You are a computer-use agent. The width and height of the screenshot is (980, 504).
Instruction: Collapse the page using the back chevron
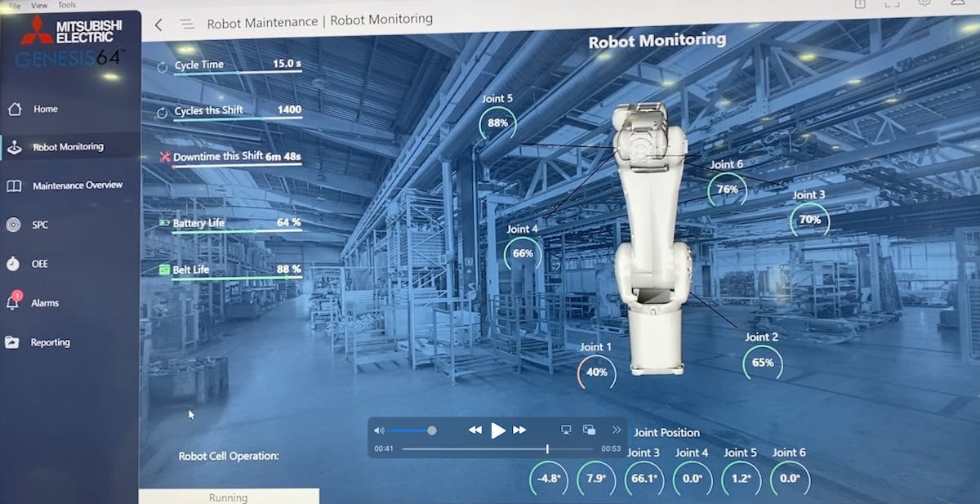(158, 25)
